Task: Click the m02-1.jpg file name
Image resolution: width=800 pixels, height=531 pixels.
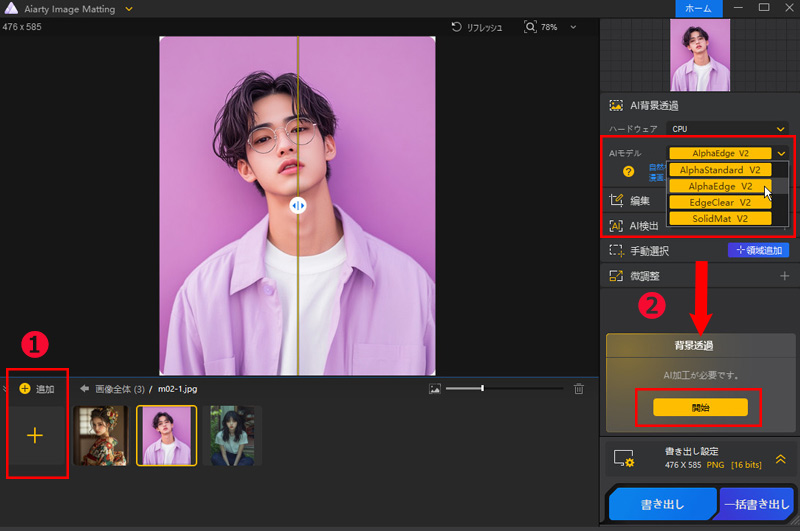Action: (x=178, y=389)
